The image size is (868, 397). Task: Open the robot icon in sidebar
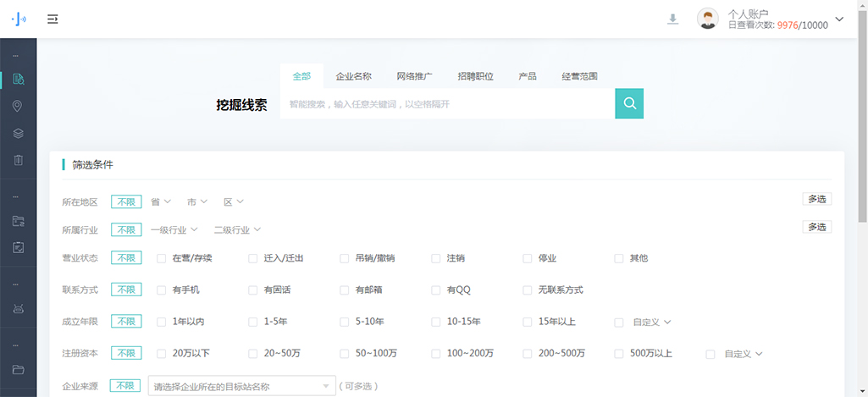[18, 309]
